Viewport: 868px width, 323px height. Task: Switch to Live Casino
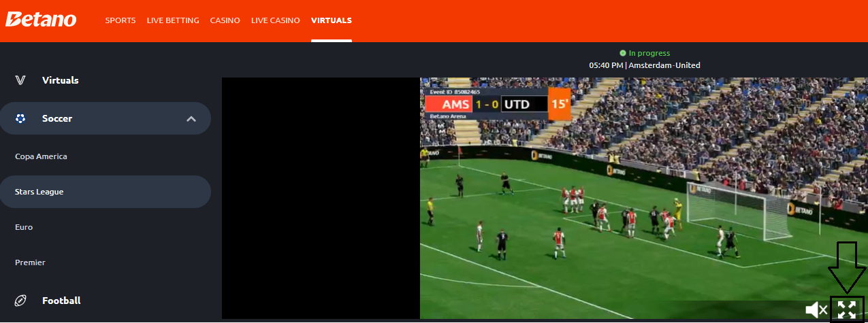[275, 20]
